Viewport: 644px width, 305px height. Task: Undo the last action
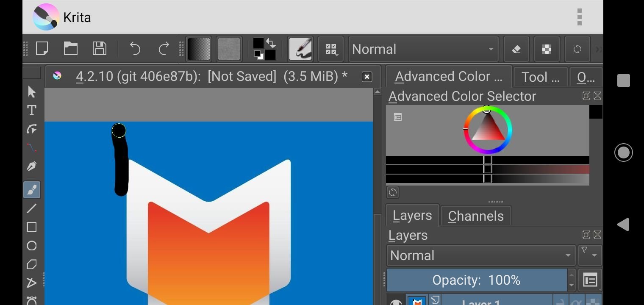pos(135,49)
